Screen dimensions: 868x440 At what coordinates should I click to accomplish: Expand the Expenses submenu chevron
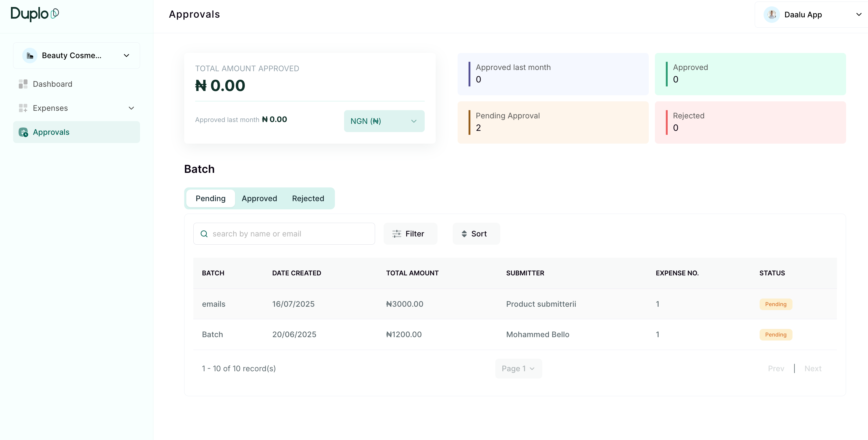[132, 108]
